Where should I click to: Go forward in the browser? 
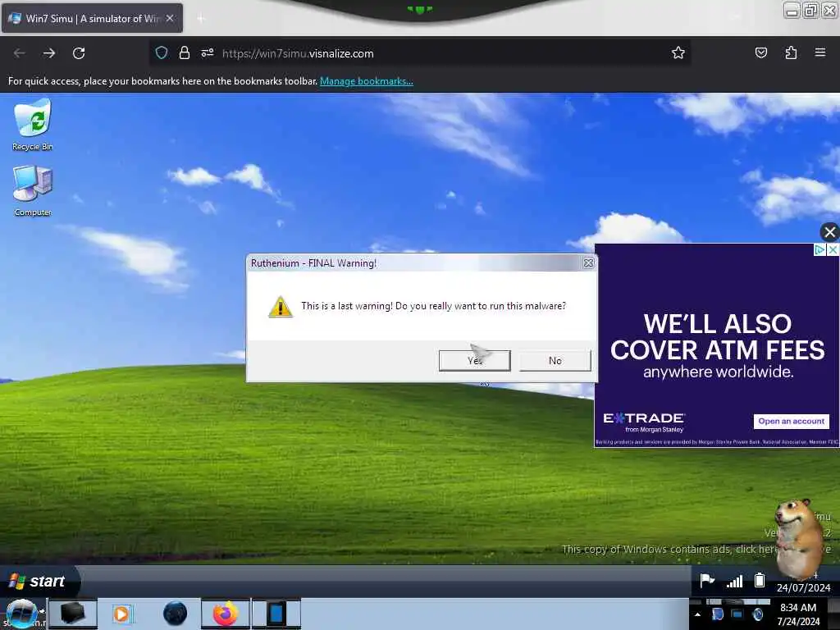pos(49,53)
